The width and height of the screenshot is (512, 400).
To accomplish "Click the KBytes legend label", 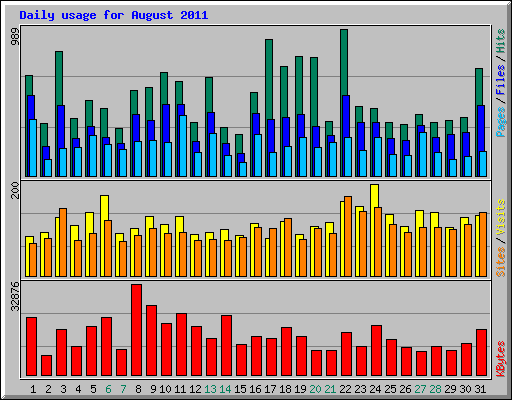I will [x=501, y=359].
